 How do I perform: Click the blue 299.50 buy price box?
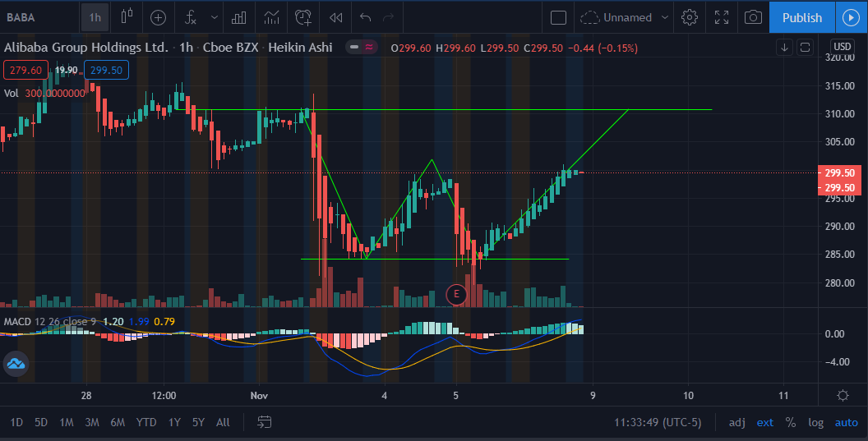106,71
